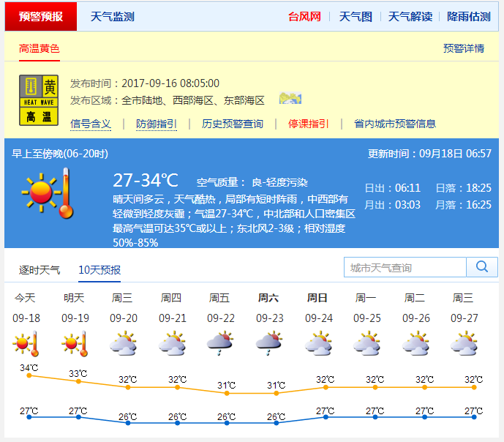Click the 周一 forecast label

[366, 298]
